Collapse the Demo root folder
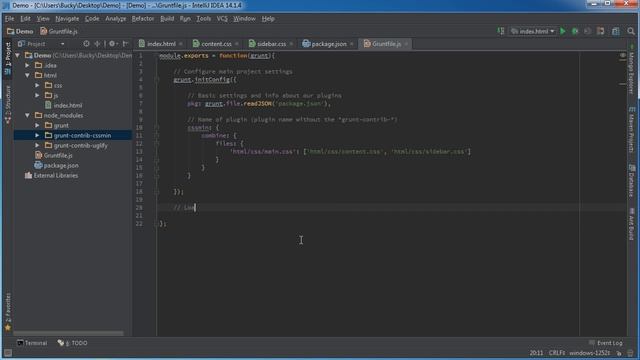This screenshot has height=360, width=640. tap(18, 55)
